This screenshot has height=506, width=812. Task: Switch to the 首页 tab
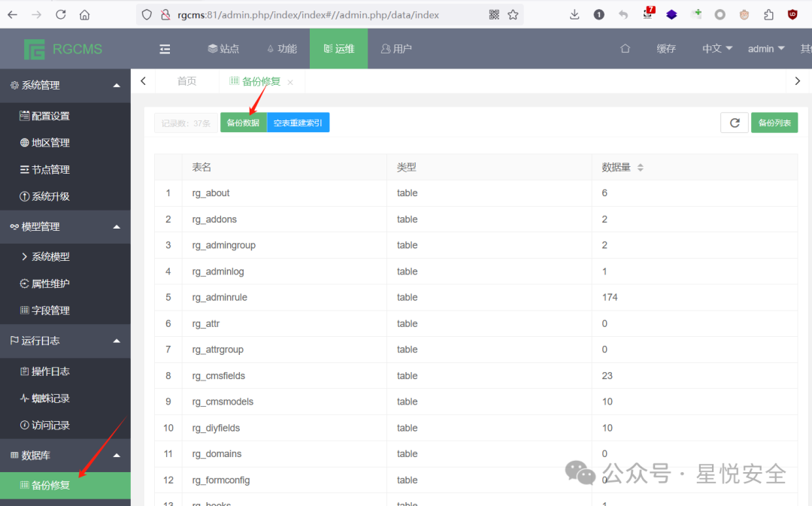coord(187,81)
